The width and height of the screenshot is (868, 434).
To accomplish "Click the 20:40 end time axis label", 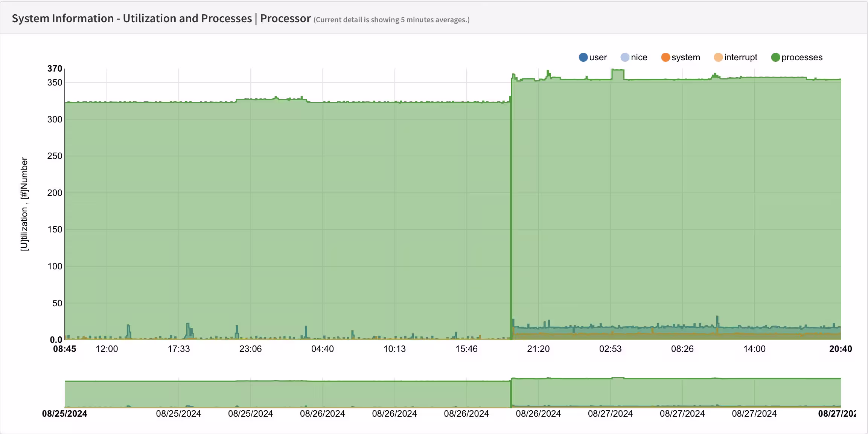I will point(841,349).
